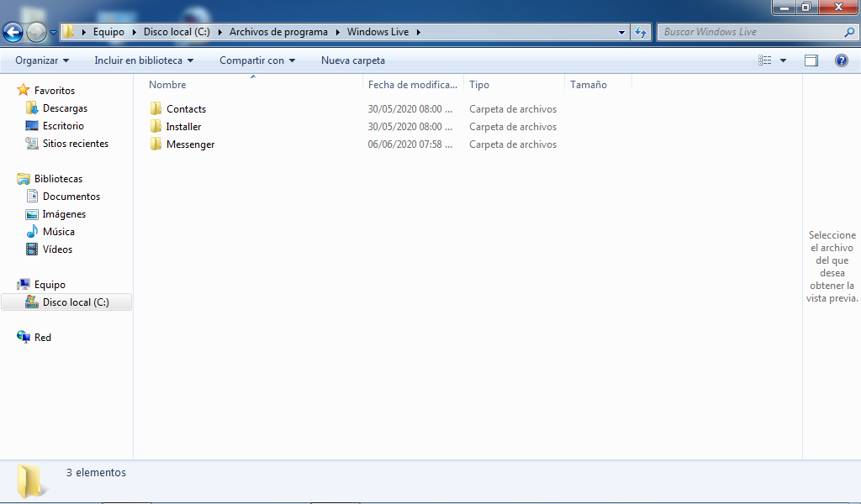Open Sitios recientes in sidebar
Screen dimensions: 861x504
[x=76, y=143]
